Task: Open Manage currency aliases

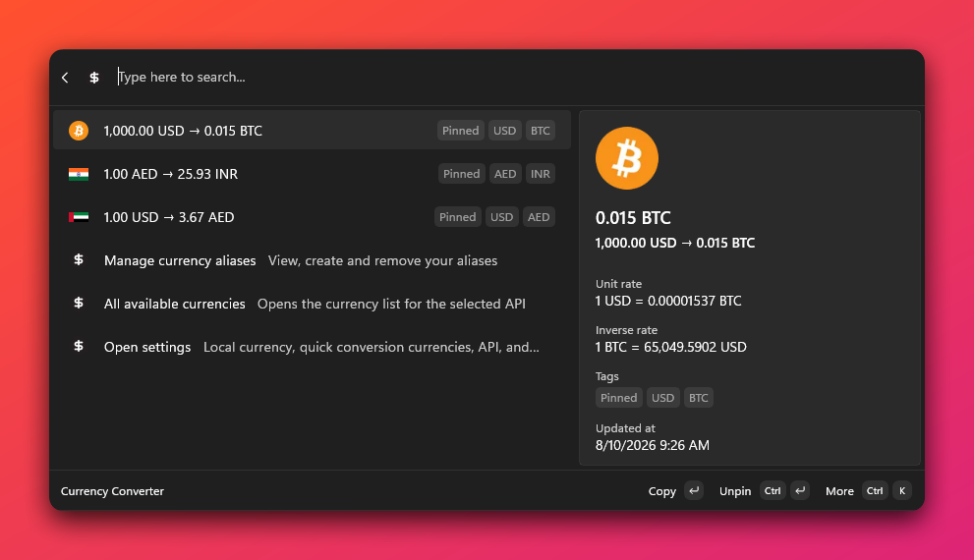Action: [x=312, y=260]
